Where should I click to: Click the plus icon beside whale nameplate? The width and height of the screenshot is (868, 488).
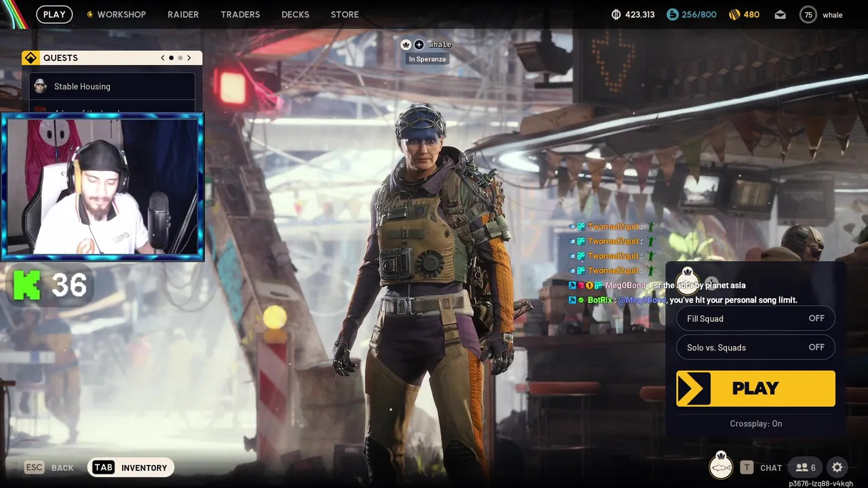pyautogui.click(x=419, y=44)
